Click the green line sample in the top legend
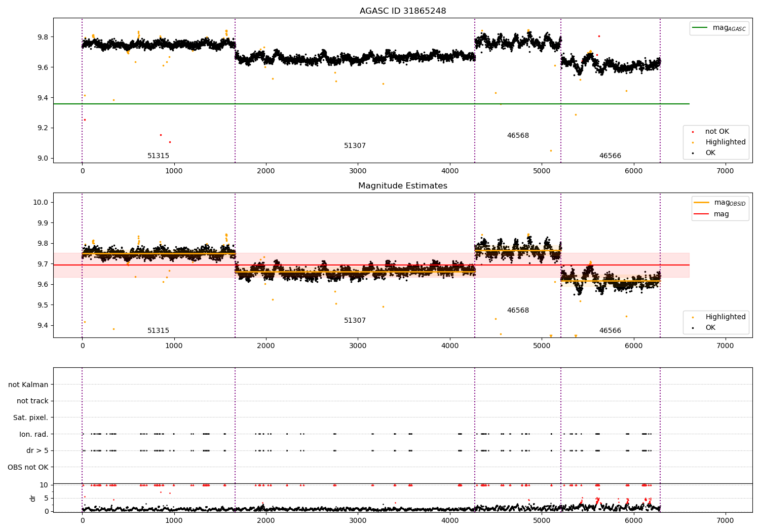This screenshot has width=760, height=532. click(700, 28)
